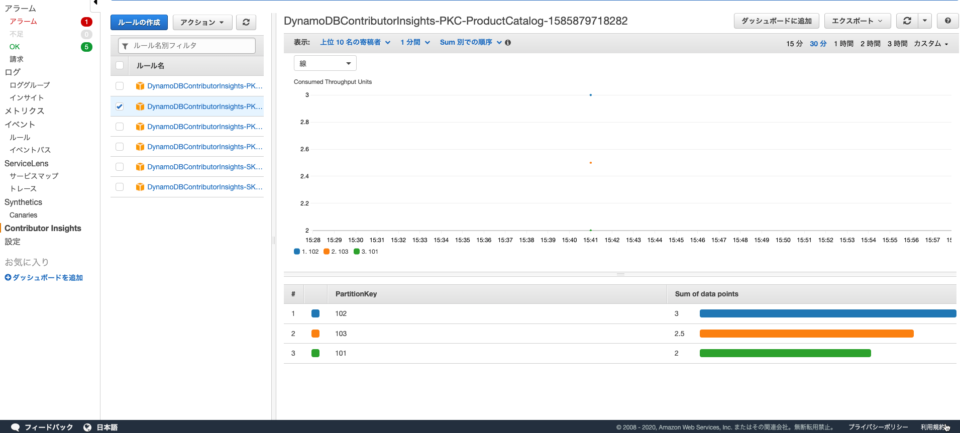
Task: Toggle the 3. 101 legend entry
Action: (x=366, y=251)
